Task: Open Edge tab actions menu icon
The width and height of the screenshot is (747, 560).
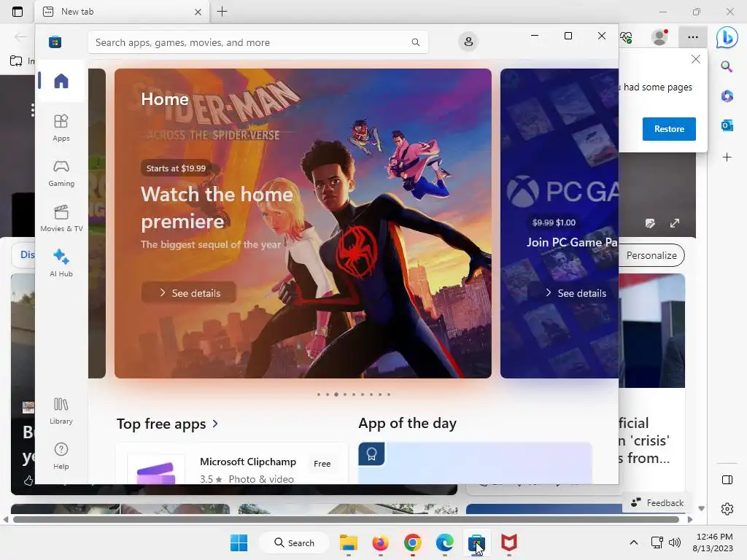Action: [18, 12]
